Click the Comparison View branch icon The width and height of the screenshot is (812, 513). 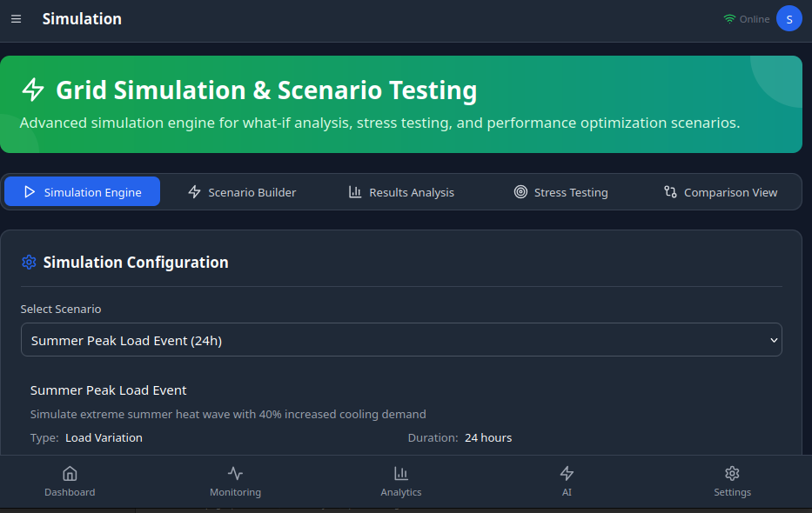click(x=670, y=192)
